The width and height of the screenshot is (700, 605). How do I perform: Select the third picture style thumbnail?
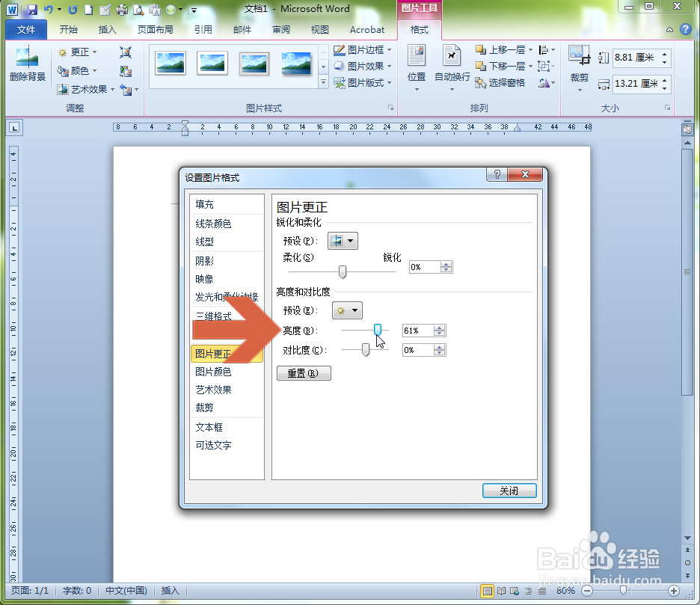254,63
